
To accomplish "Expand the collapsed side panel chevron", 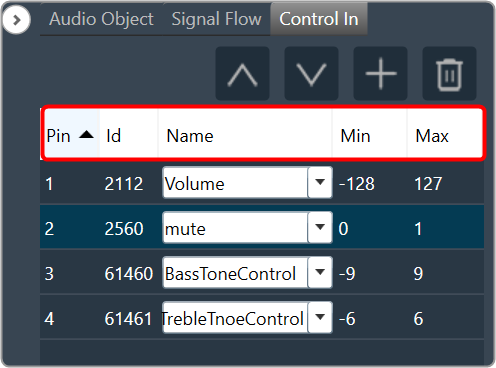I will 16,20.
